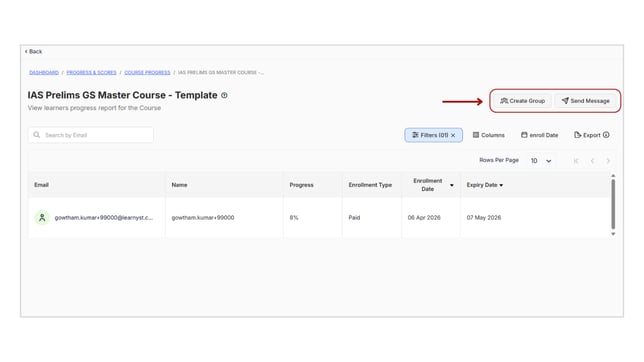Click the Create Group button
The height and width of the screenshot is (362, 644).
tap(522, 101)
